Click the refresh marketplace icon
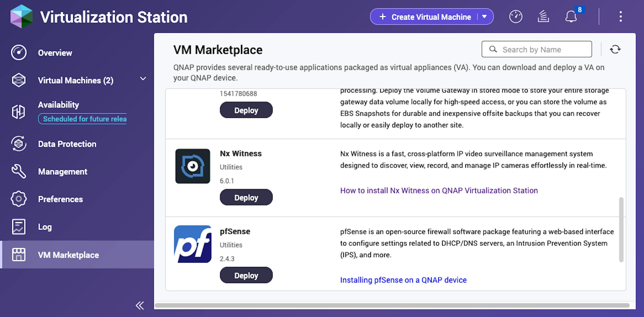Image resolution: width=644 pixels, height=317 pixels. click(x=615, y=49)
